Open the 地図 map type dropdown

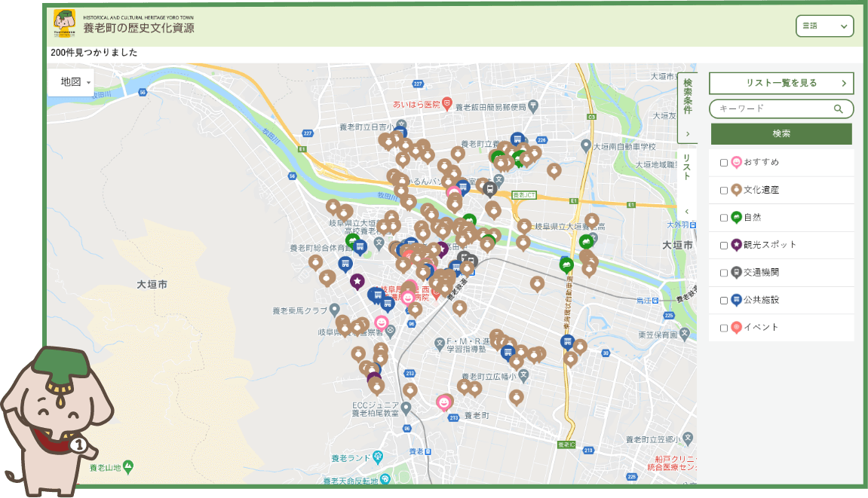pyautogui.click(x=72, y=82)
